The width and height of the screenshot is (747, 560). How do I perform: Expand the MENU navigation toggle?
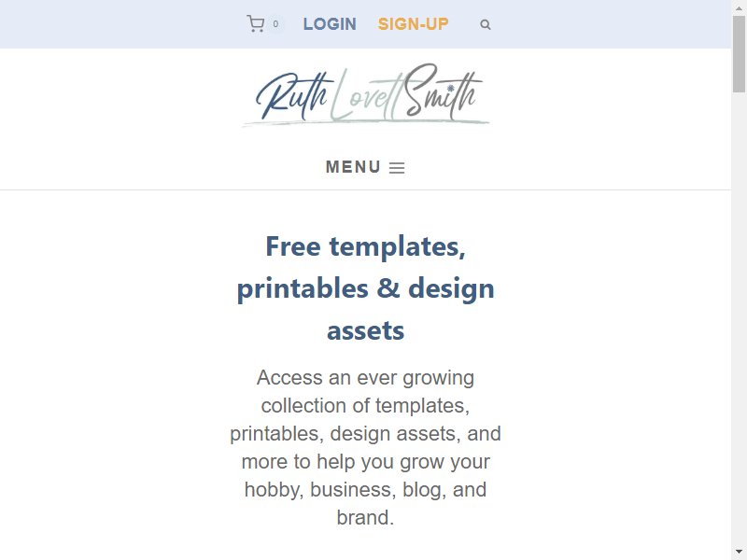tap(365, 167)
